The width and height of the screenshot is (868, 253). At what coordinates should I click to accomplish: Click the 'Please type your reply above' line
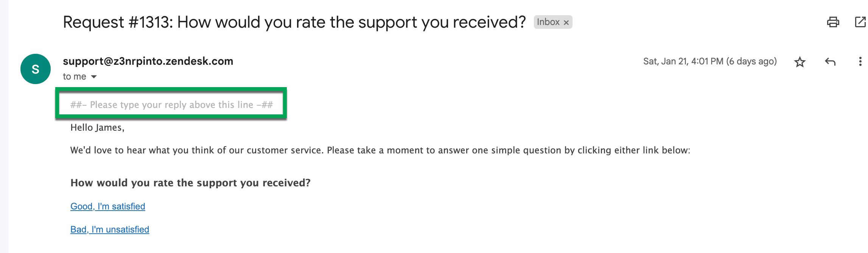pyautogui.click(x=171, y=105)
